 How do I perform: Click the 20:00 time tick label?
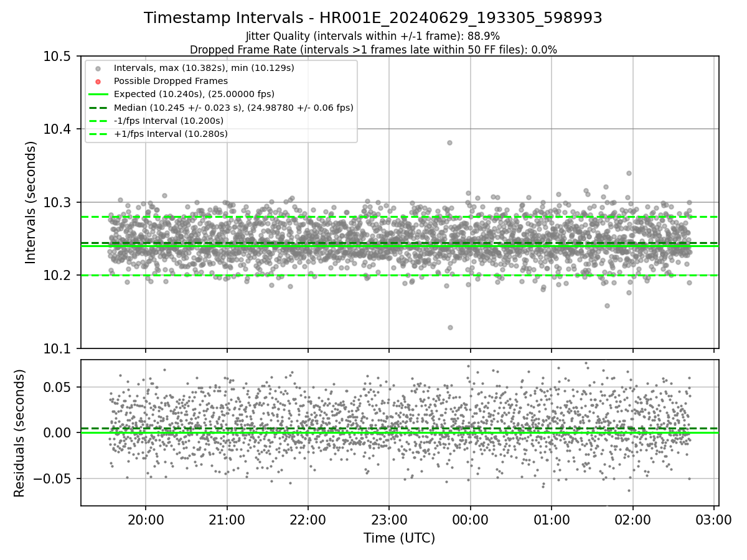click(x=146, y=521)
